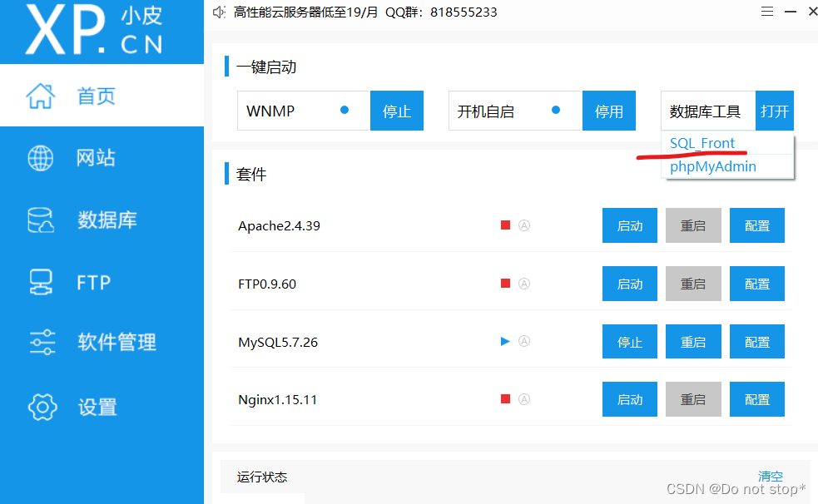The width and height of the screenshot is (818, 504).
Task: Open 配置 for FTP0.9.60
Action: (x=757, y=284)
